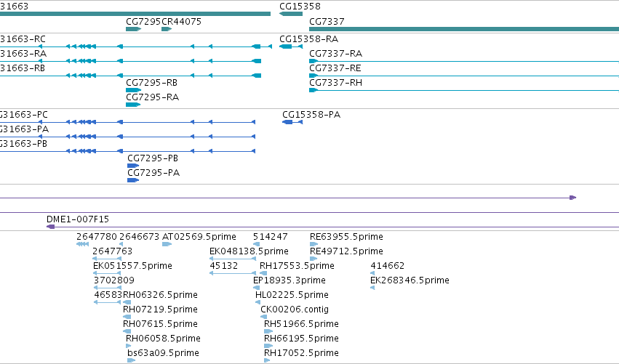Select the CG7295-RB transcript glyph
This screenshot has width=619, height=364.
pos(133,90)
